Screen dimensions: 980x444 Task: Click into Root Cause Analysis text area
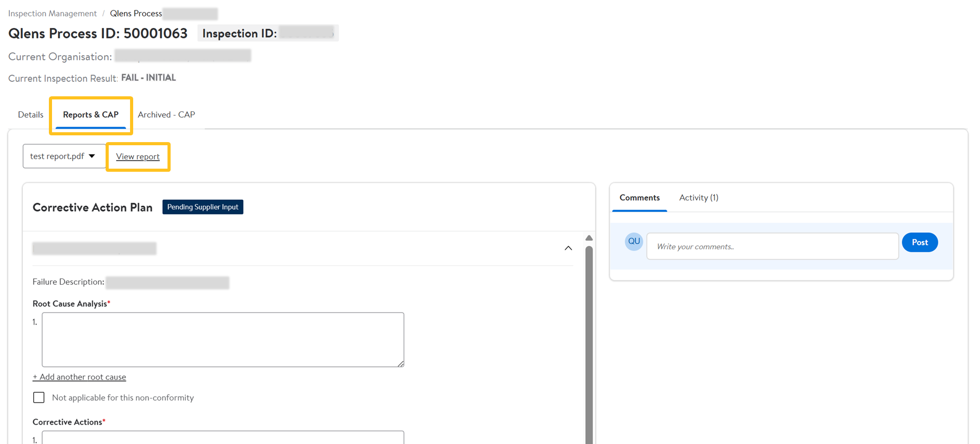(x=223, y=339)
